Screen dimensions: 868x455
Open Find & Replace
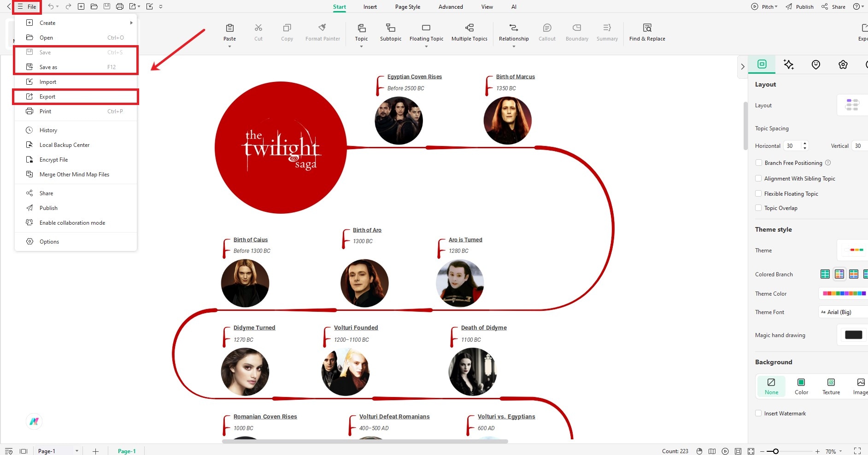(647, 32)
